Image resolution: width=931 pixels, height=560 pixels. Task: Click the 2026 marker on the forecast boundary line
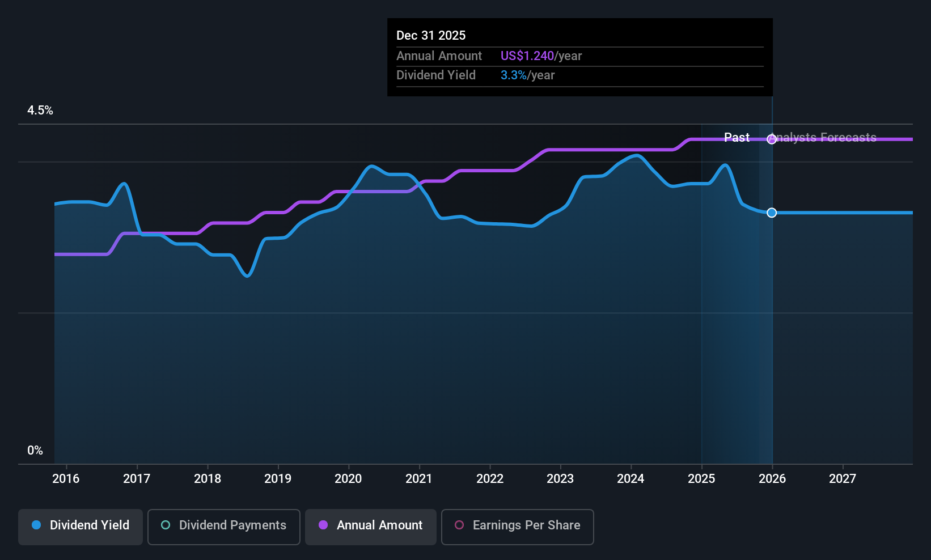tap(771, 139)
